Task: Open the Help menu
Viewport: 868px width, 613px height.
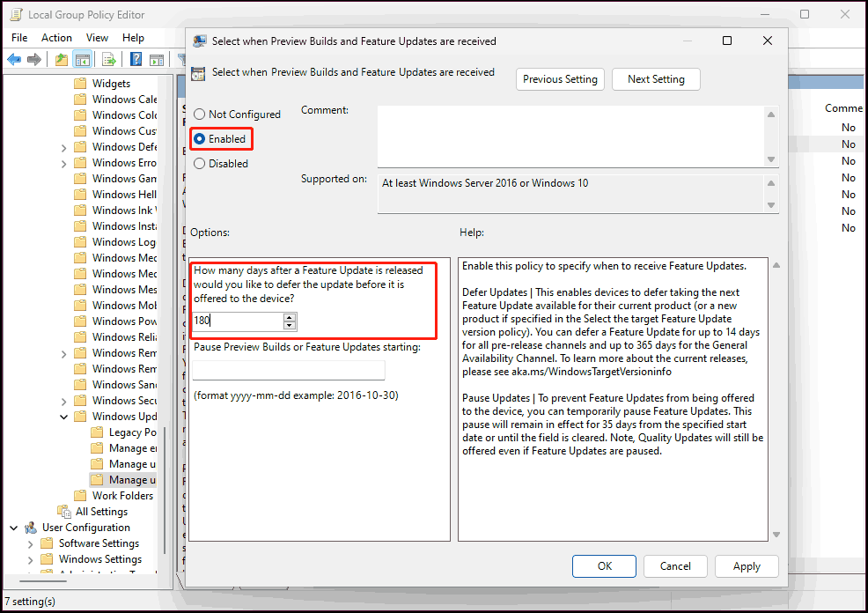Action: [x=134, y=38]
